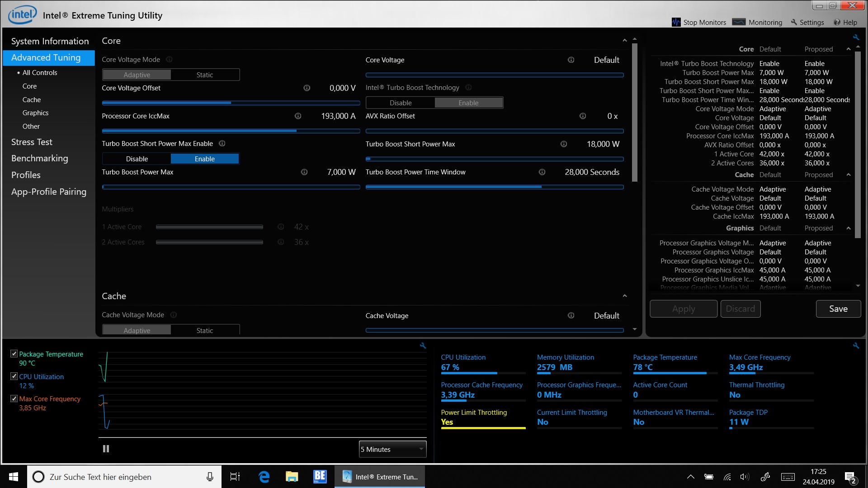Select Other under Advanced Tuning

point(31,127)
